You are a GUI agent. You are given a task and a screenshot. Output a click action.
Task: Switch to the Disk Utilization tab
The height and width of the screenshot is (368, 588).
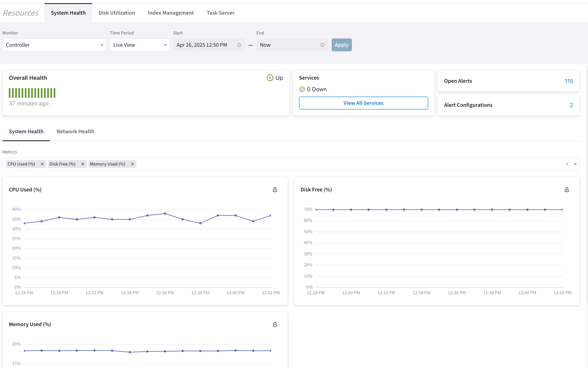coord(117,13)
